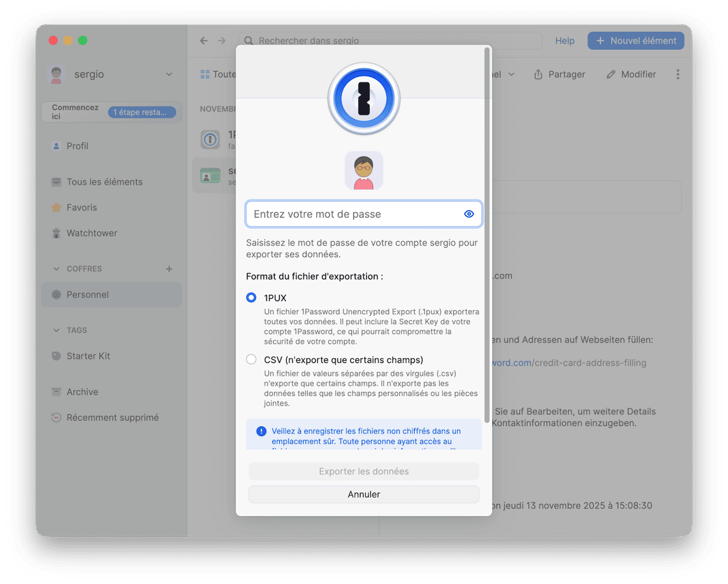728x584 pixels.
Task: Add a new vault with plus icon
Action: (x=169, y=269)
